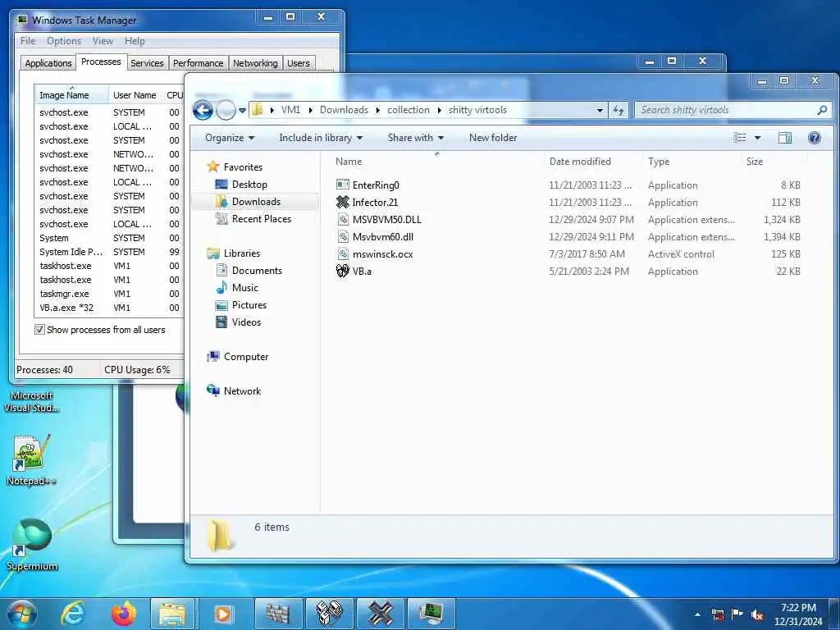Expand the arrow after VM1 breadcrumb

310,111
